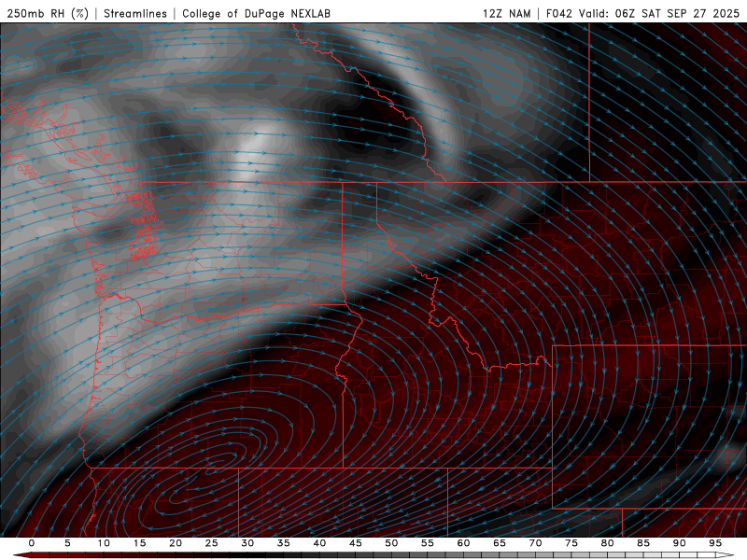The width and height of the screenshot is (747, 560).
Task: Click the 0 value on the color scale
Action: click(32, 543)
